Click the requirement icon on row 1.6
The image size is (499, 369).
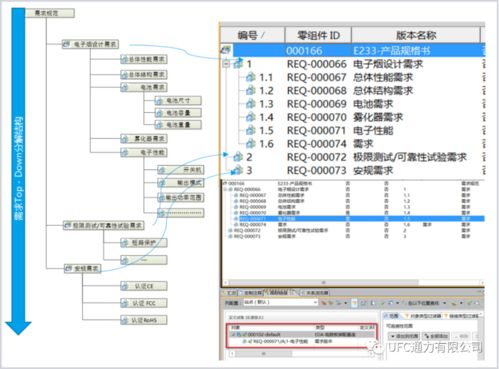tap(251, 144)
